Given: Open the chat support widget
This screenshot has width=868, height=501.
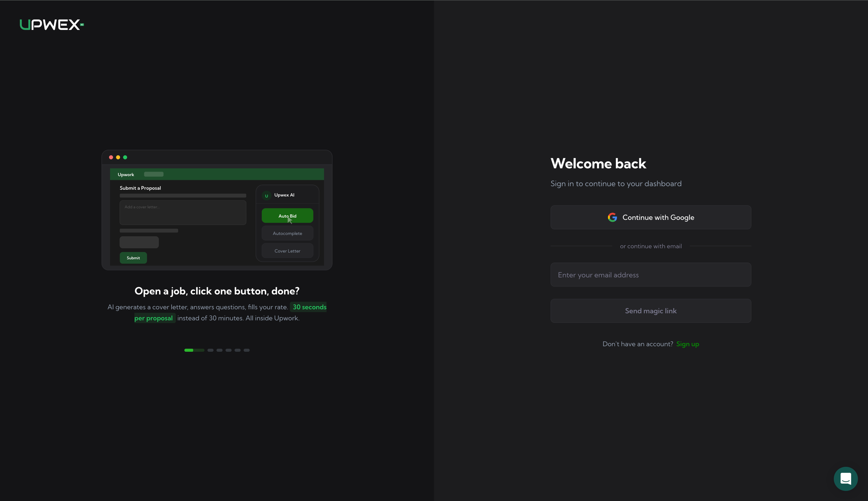Looking at the screenshot, I should (x=846, y=479).
